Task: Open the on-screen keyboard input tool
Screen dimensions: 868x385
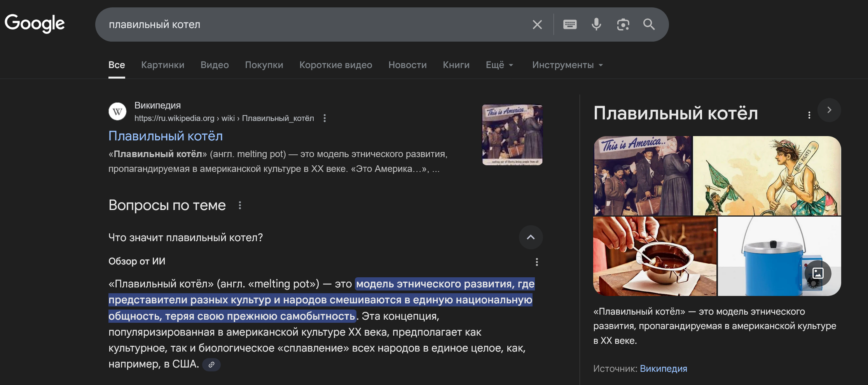Action: (x=570, y=24)
